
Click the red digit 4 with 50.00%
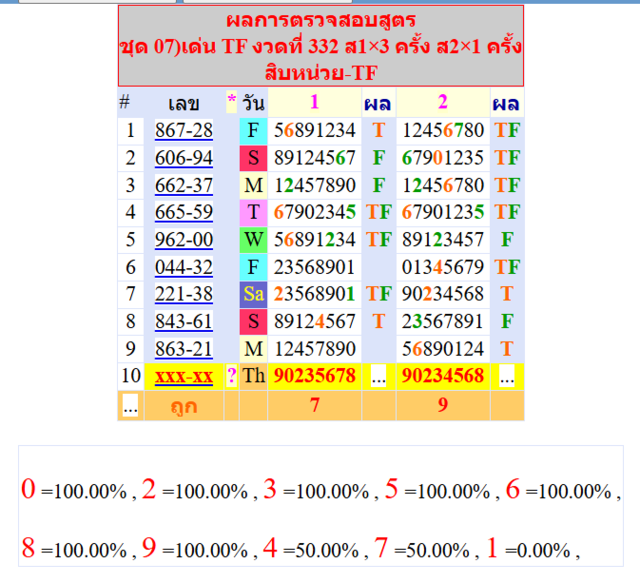pyautogui.click(x=270, y=548)
